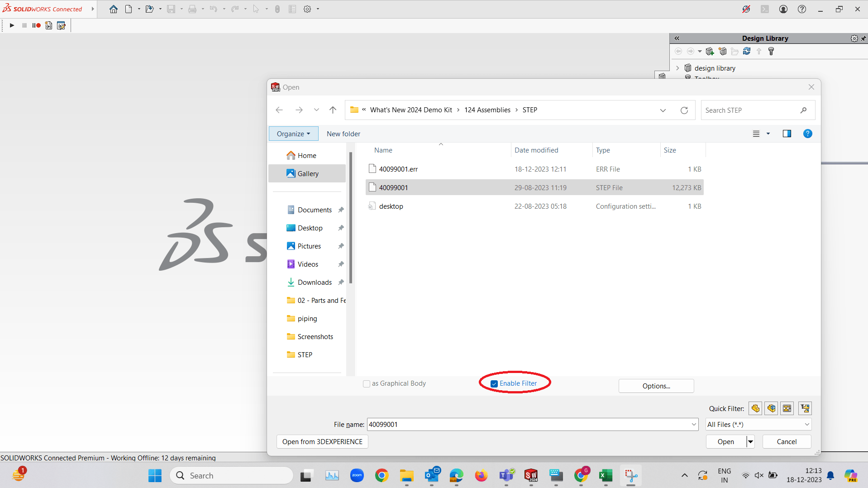
Task: Click the Options... button
Action: (656, 386)
